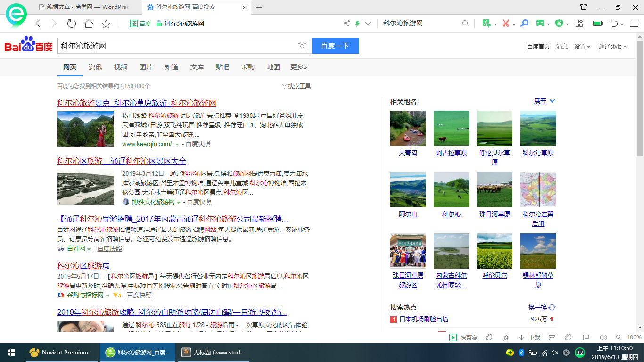Click the 换一换 refresh hot searches icon
The width and height of the screenshot is (644, 362).
[x=552, y=307]
